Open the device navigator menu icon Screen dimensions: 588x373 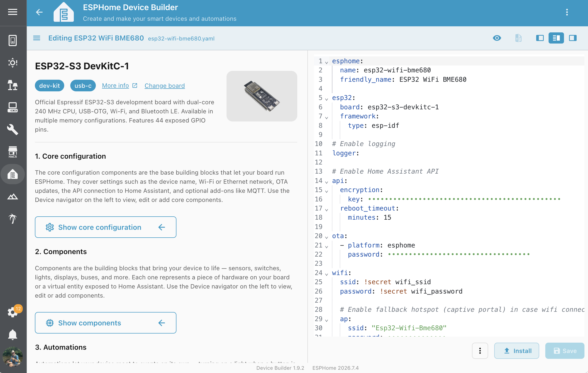pyautogui.click(x=37, y=38)
